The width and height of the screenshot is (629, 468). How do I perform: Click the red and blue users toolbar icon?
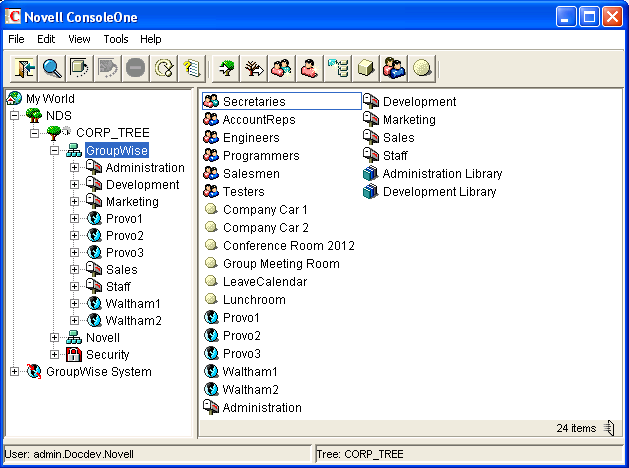coord(394,68)
